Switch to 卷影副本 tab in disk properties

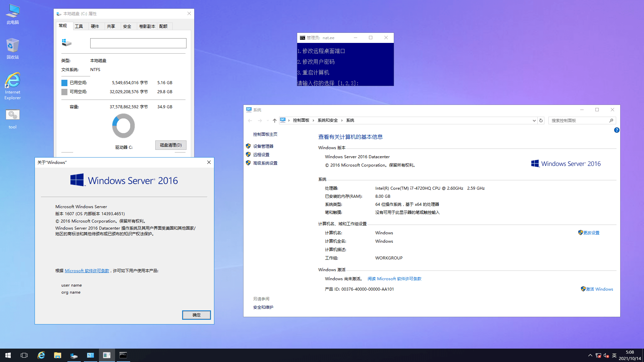(x=147, y=26)
